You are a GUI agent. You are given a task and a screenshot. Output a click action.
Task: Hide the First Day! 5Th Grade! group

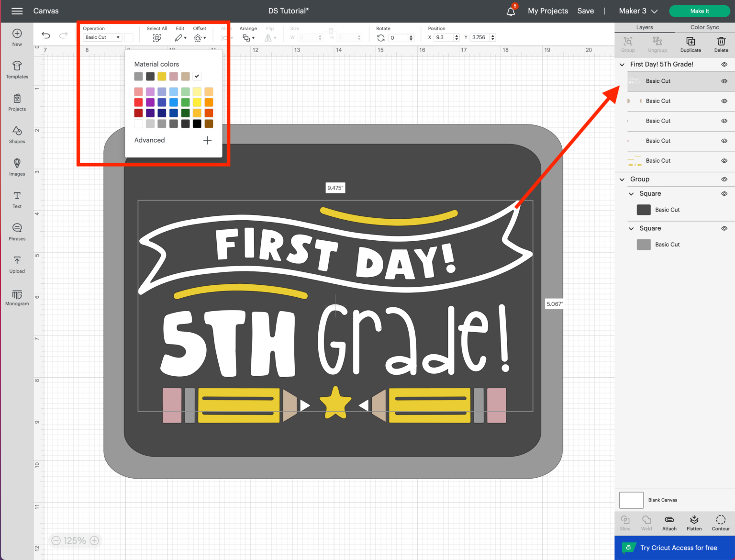click(x=724, y=64)
